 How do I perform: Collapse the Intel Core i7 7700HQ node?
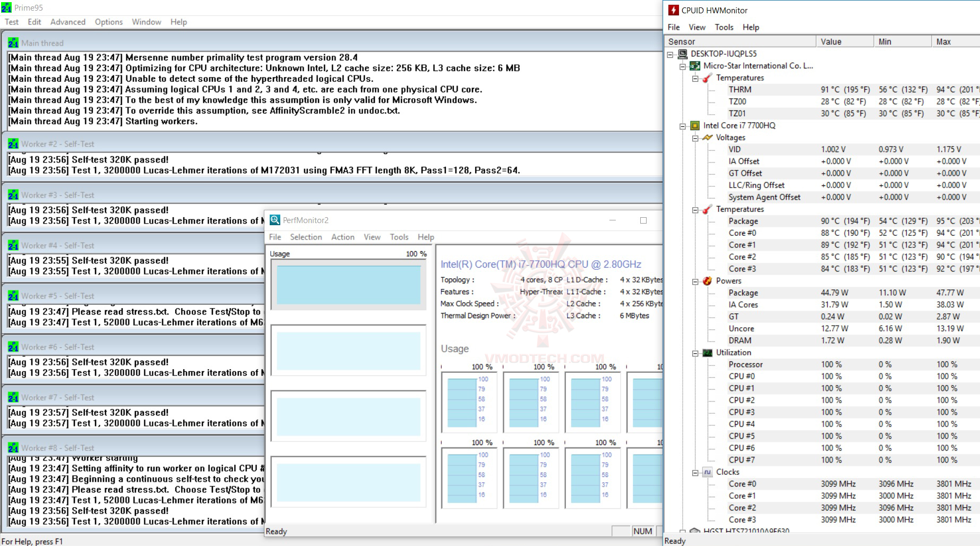pyautogui.click(x=683, y=126)
